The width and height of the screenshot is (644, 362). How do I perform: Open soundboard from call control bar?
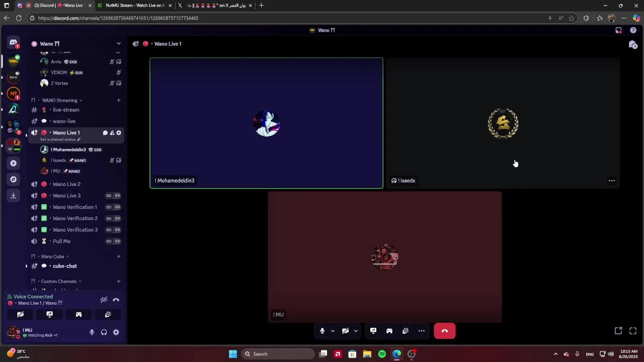pos(406,331)
